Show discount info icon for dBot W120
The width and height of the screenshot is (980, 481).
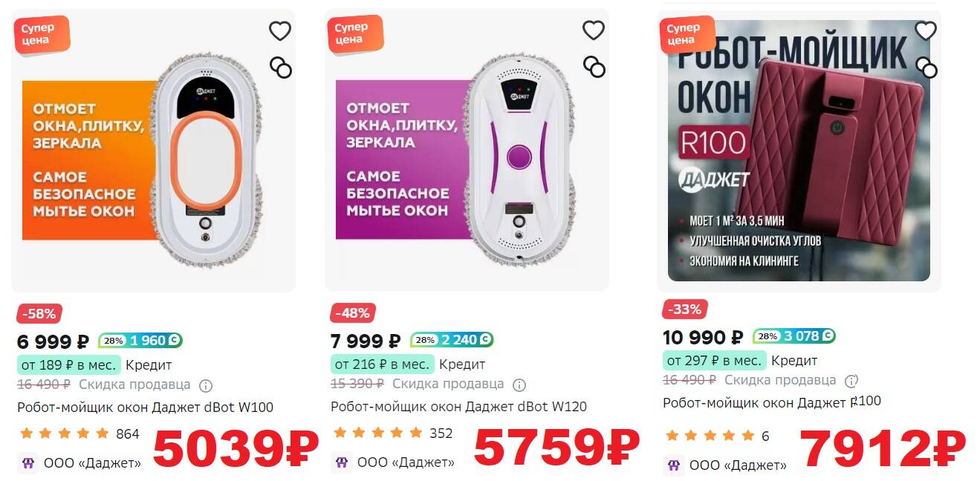point(519,385)
